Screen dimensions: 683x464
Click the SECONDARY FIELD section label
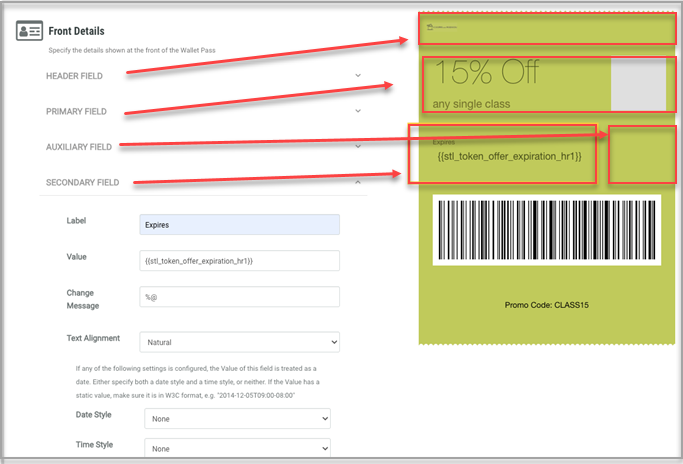point(83,183)
